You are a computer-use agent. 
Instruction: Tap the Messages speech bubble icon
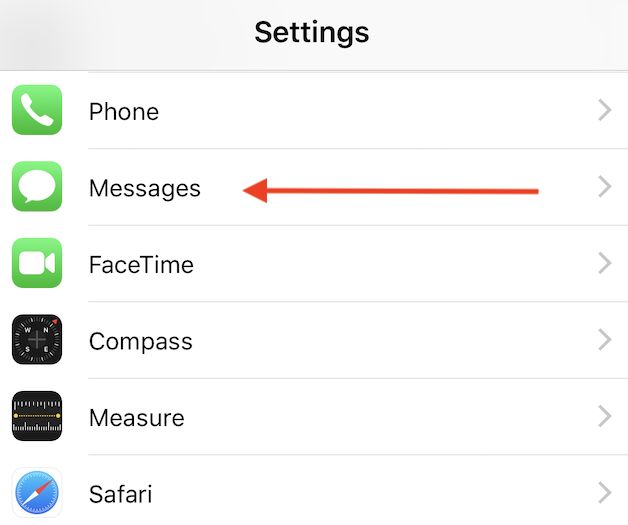(37, 188)
